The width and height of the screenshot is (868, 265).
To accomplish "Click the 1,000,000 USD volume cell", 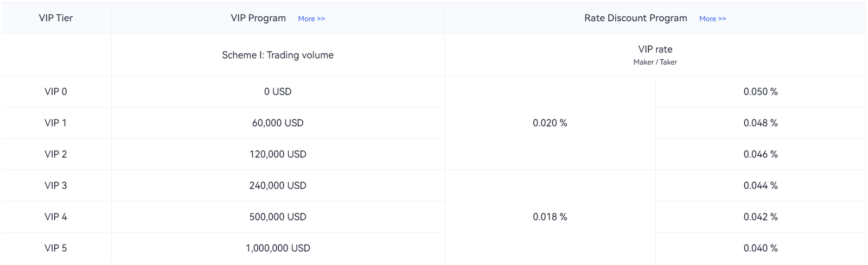I will (x=278, y=248).
